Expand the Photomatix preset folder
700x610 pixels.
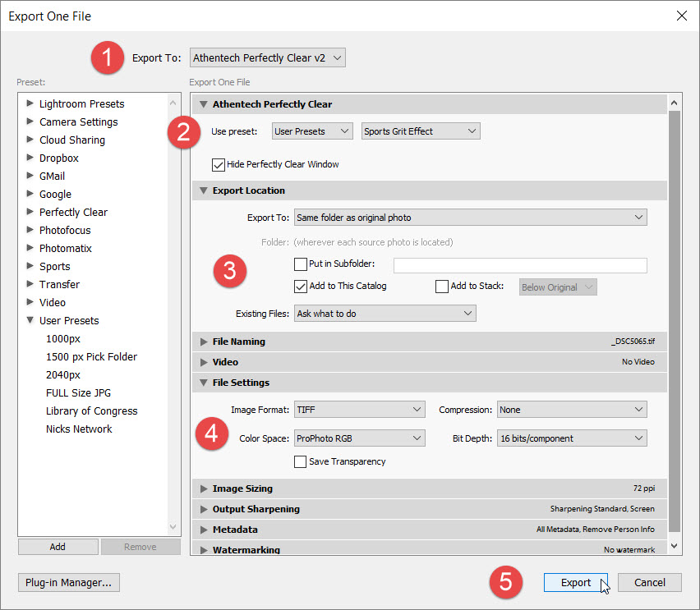(30, 248)
